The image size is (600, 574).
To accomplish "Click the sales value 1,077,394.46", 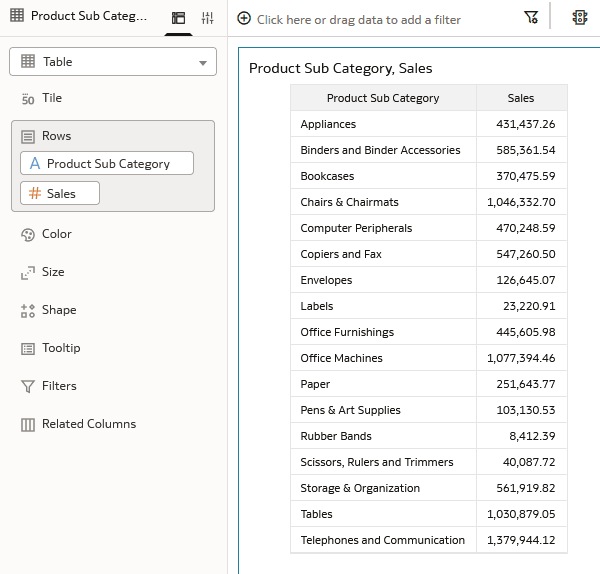I will [x=521, y=358].
